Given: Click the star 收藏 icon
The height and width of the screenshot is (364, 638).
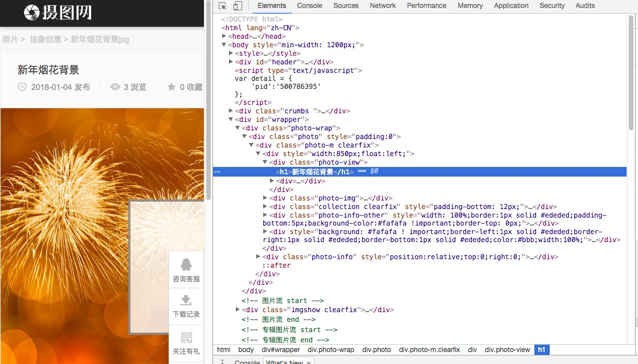Looking at the screenshot, I should click(171, 87).
